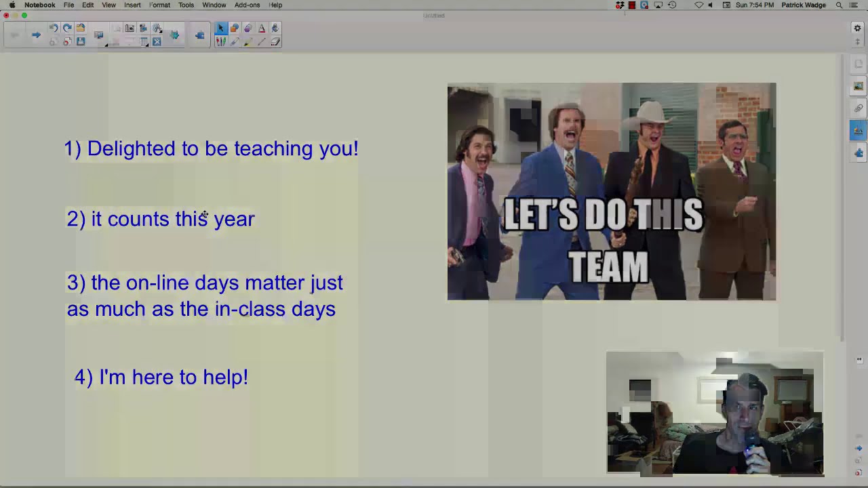868x488 pixels.
Task: Open the Window menu
Action: point(214,5)
